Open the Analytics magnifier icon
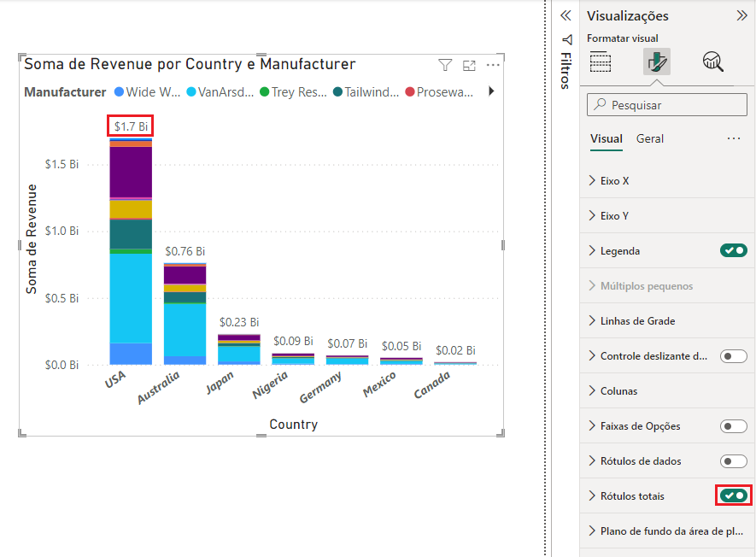 pyautogui.click(x=713, y=62)
